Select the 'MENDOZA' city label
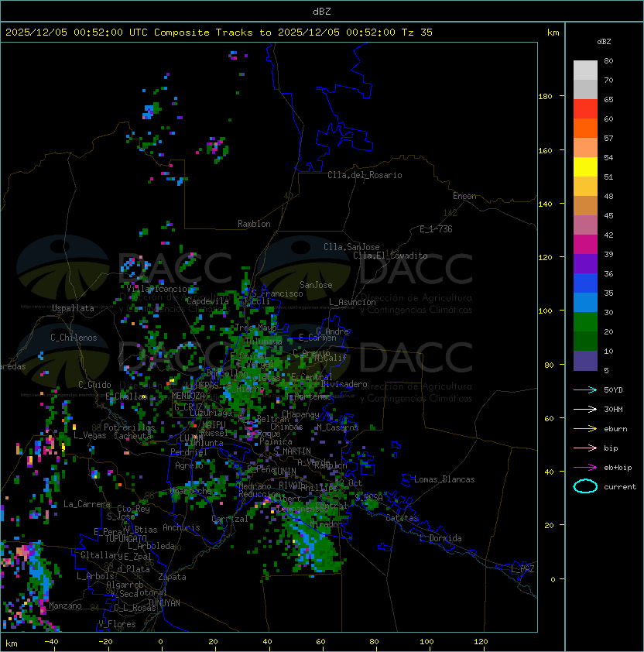644x652 pixels. click(x=188, y=395)
